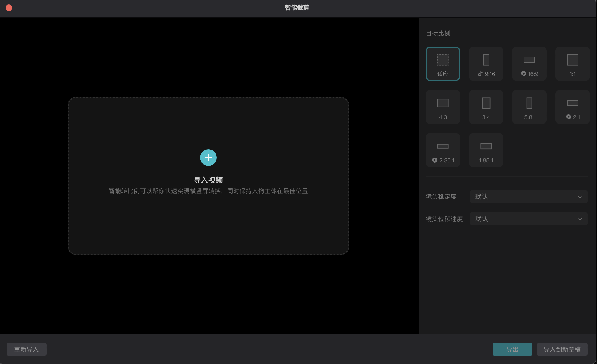Choose the 3:4 portrait ratio tile

(x=486, y=107)
